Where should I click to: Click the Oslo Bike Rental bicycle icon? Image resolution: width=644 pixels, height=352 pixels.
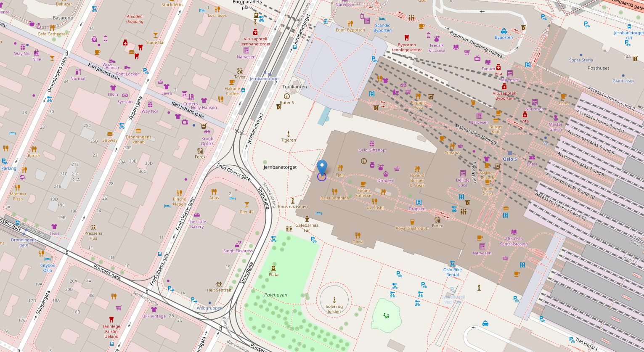(453, 264)
